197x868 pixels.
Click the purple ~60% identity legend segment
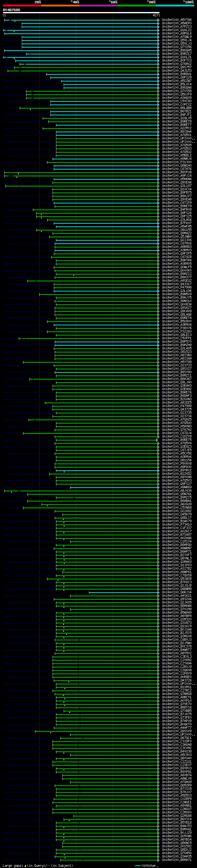pyautogui.click(x=98, y=6)
